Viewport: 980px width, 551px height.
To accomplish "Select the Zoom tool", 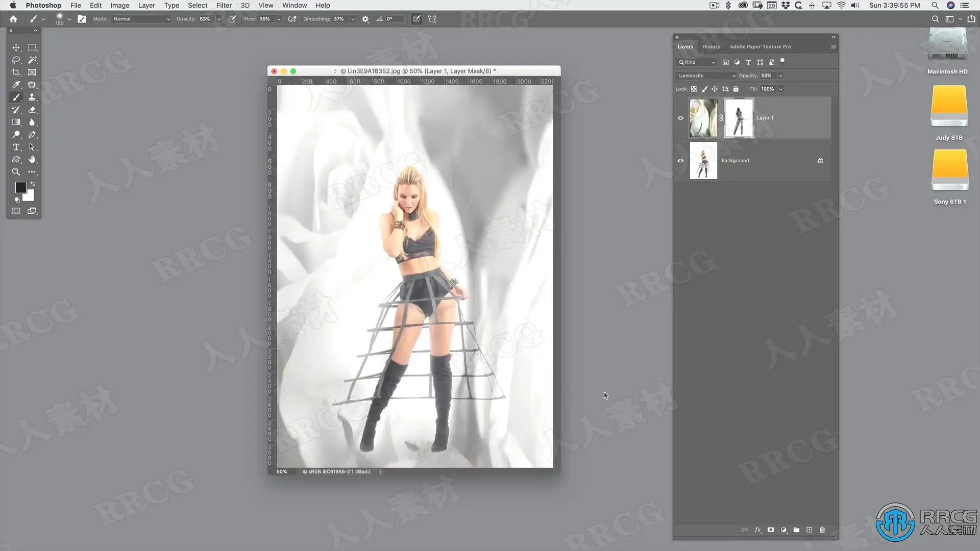I will [16, 172].
